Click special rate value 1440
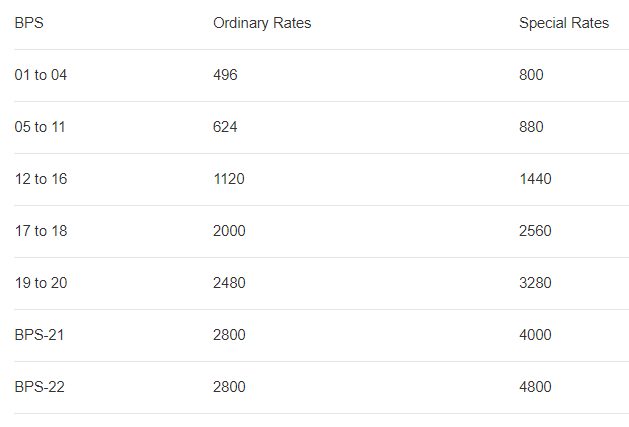The image size is (629, 427). (x=535, y=179)
